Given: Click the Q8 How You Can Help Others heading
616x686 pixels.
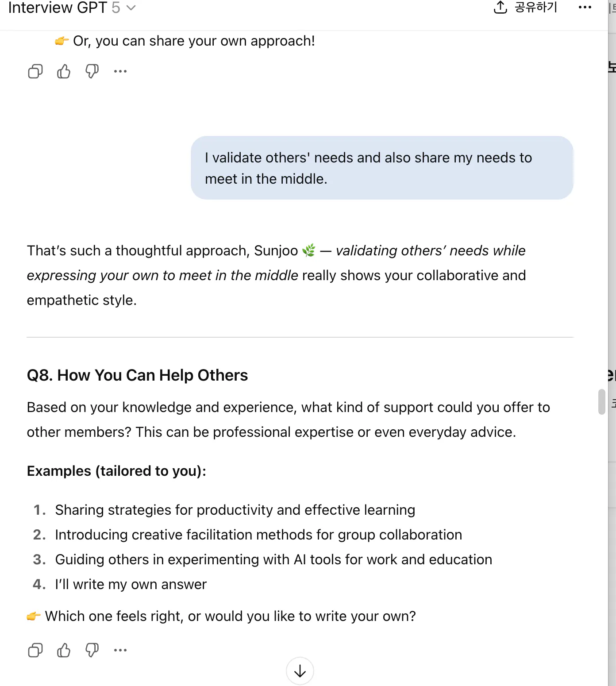Looking at the screenshot, I should click(x=137, y=375).
